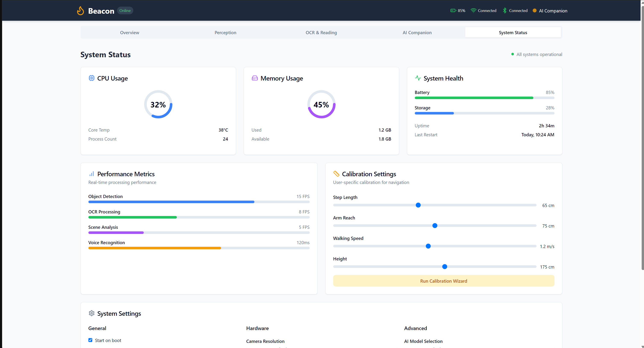Open the Overview tab
644x348 pixels.
tap(129, 32)
